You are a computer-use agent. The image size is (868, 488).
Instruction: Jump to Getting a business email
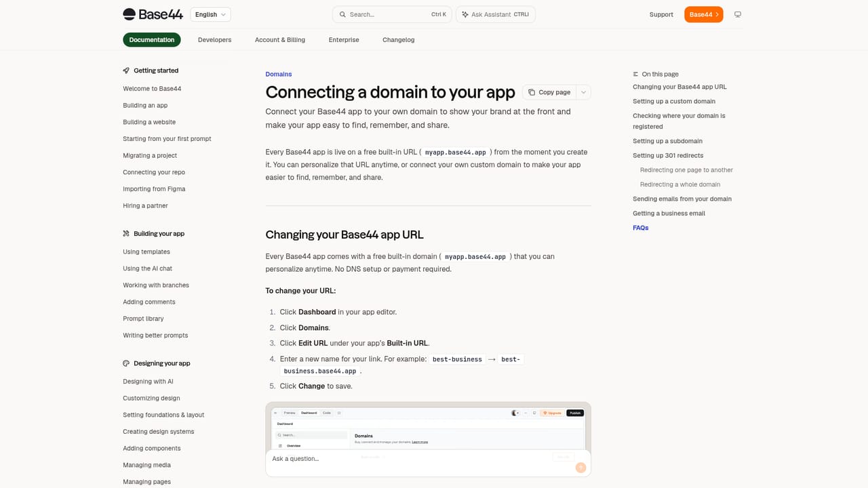pos(669,213)
